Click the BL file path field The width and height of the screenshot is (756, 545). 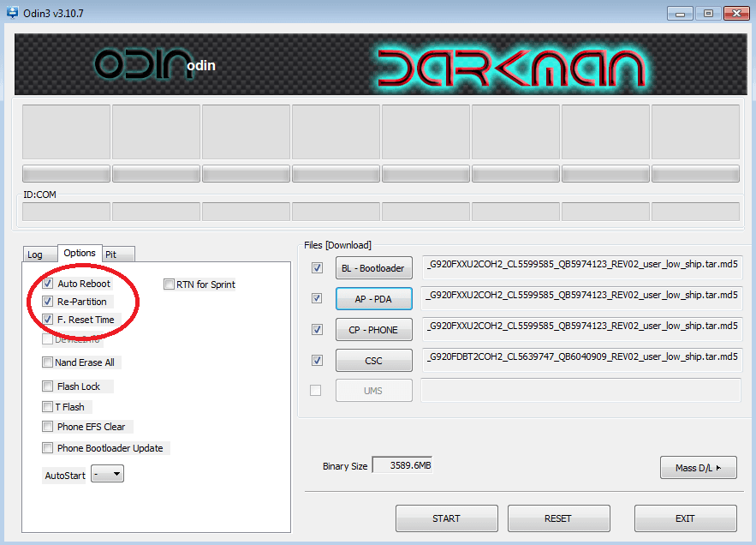[x=582, y=267]
